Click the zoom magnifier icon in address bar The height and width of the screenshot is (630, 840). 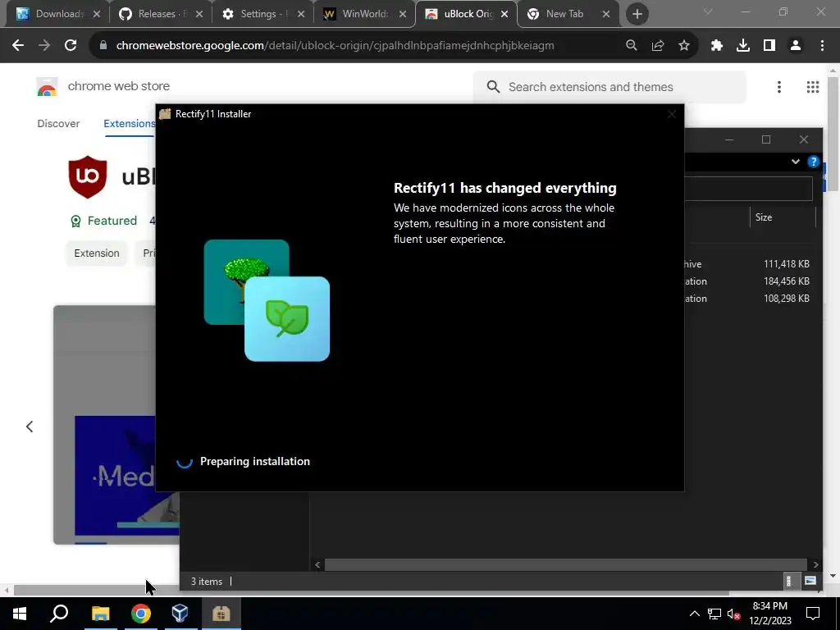click(632, 46)
